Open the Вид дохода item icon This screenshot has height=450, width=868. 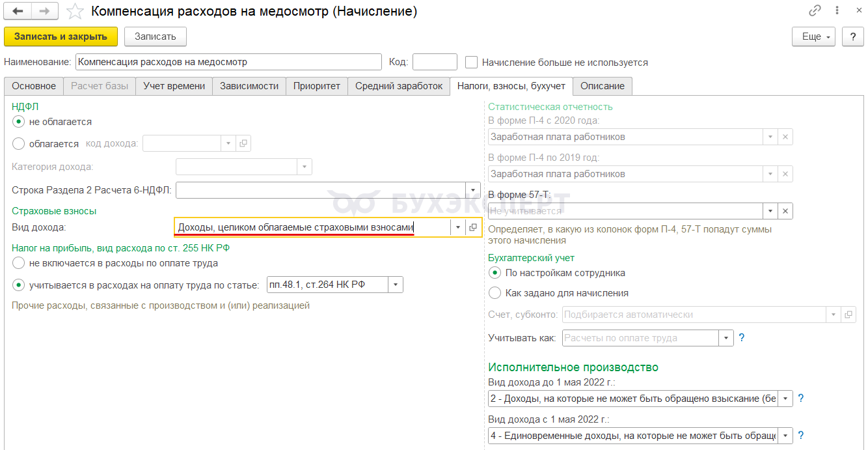[x=473, y=227]
